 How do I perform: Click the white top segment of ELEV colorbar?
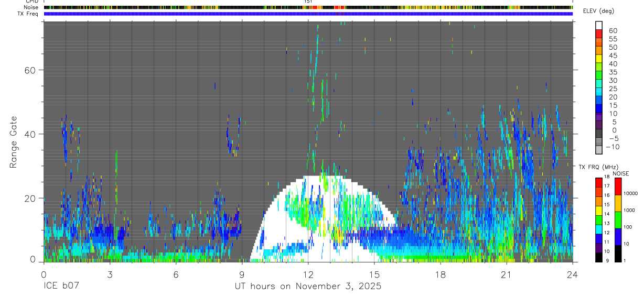[599, 25]
